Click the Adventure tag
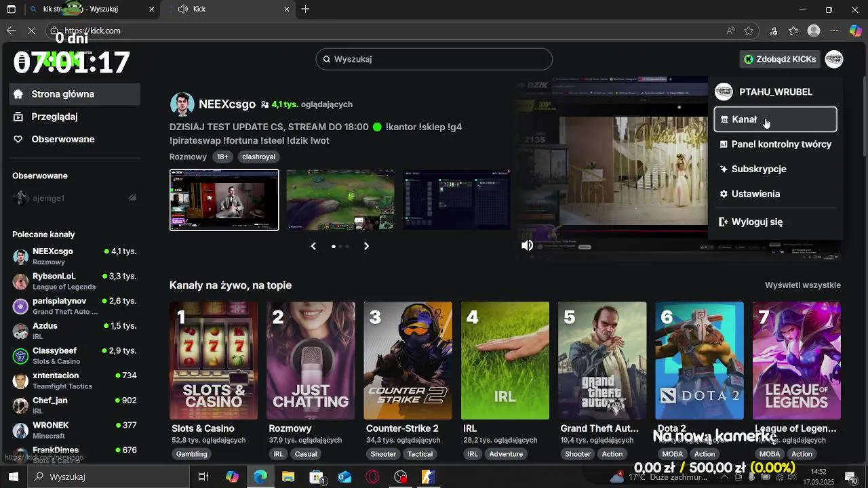Image resolution: width=868 pixels, height=488 pixels. coord(506,454)
